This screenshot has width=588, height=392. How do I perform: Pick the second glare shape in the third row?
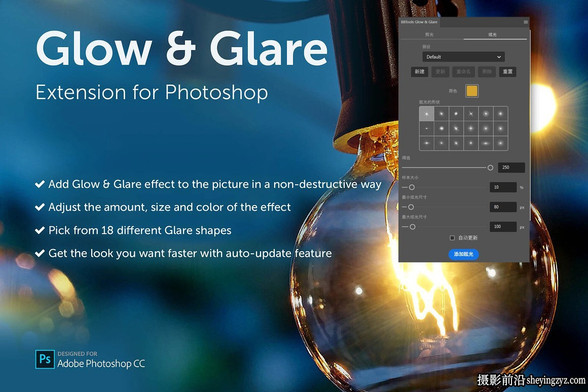coord(442,143)
